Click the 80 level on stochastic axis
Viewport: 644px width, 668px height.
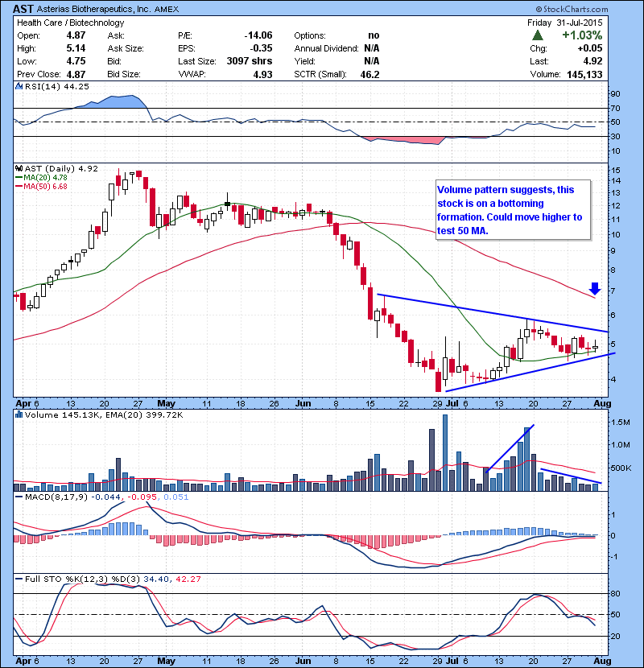click(x=615, y=593)
